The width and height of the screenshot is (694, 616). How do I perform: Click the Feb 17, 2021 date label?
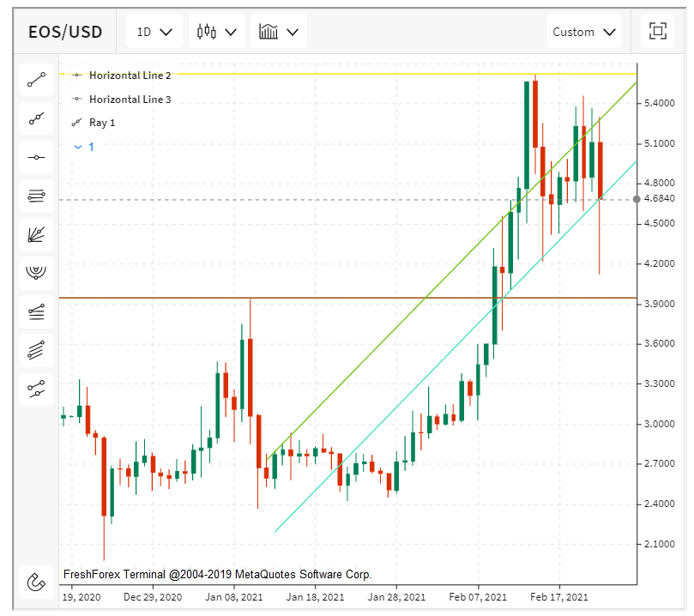tap(559, 597)
